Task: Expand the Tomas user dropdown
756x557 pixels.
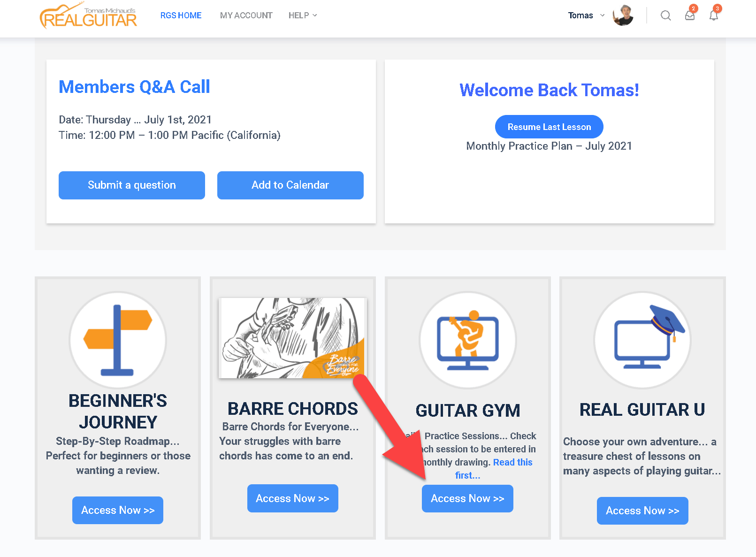Action: 587,15
